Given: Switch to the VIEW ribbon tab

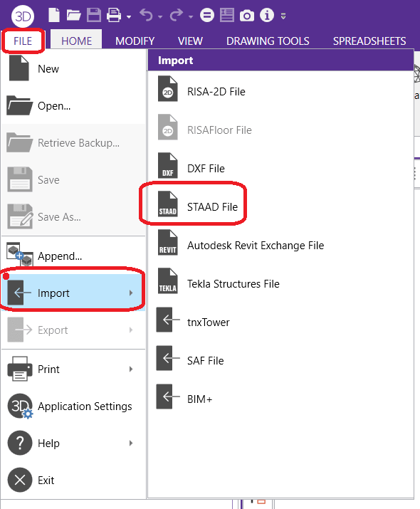Looking at the screenshot, I should coord(190,41).
